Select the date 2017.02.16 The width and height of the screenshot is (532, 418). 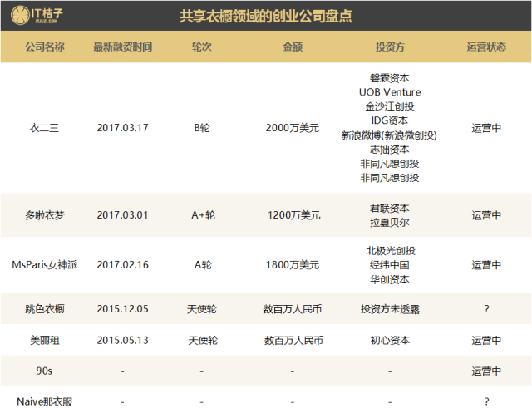(122, 264)
